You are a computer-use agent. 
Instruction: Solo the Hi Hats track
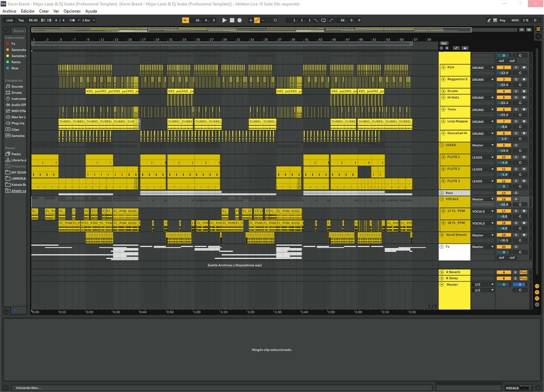click(x=516, y=97)
